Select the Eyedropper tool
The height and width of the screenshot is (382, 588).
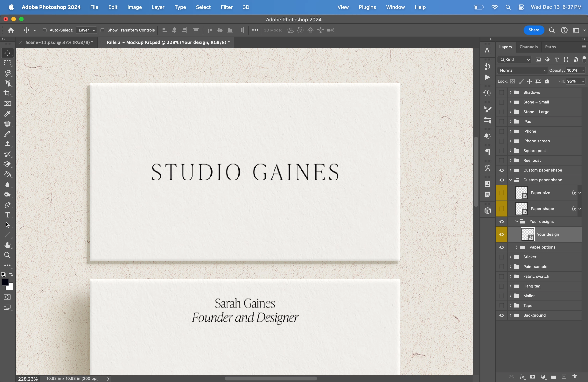tap(7, 114)
